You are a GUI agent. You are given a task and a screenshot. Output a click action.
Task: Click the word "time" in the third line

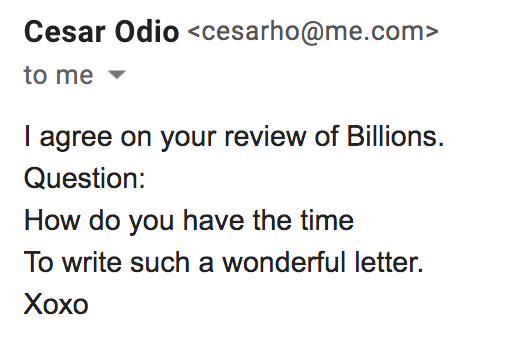327,220
